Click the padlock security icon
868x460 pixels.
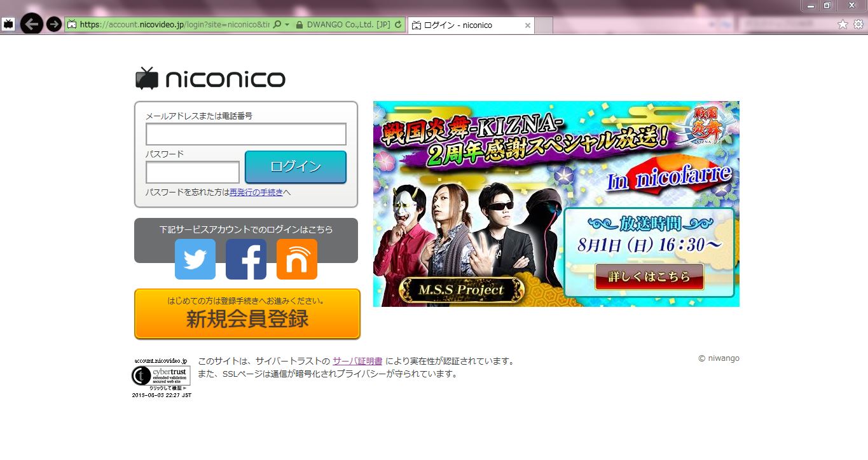299,25
